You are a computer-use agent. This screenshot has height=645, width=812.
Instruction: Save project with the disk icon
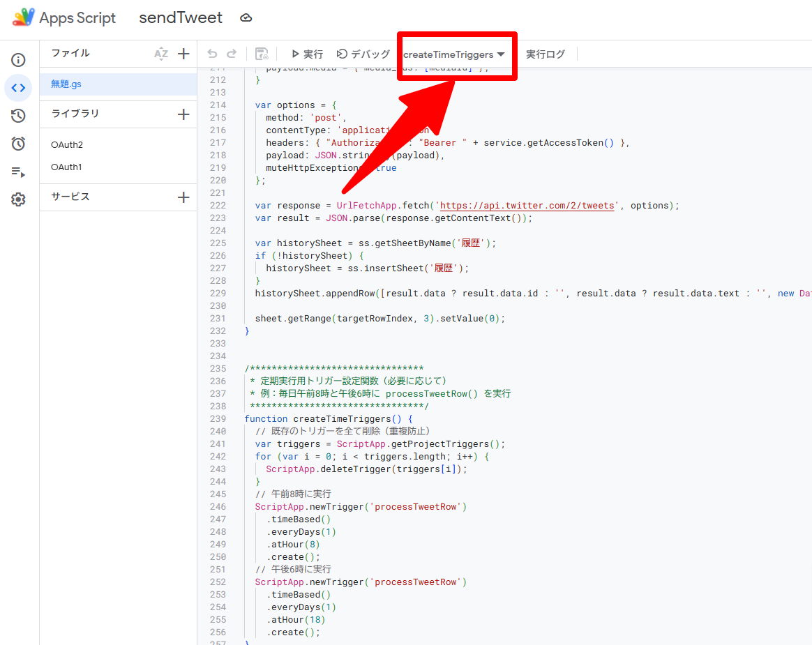click(262, 54)
